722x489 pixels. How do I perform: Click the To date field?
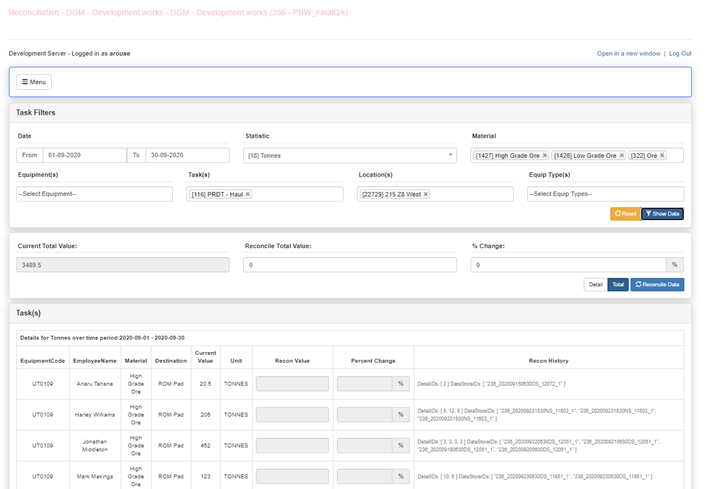coord(187,155)
